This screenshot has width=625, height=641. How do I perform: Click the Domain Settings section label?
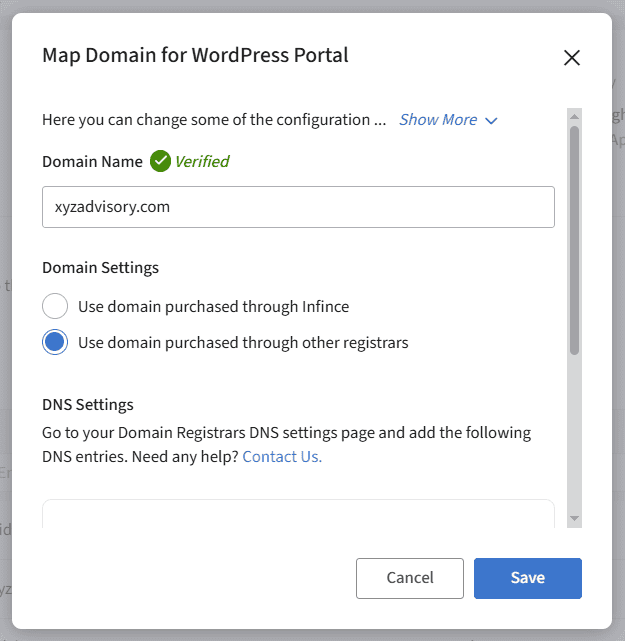coord(100,268)
